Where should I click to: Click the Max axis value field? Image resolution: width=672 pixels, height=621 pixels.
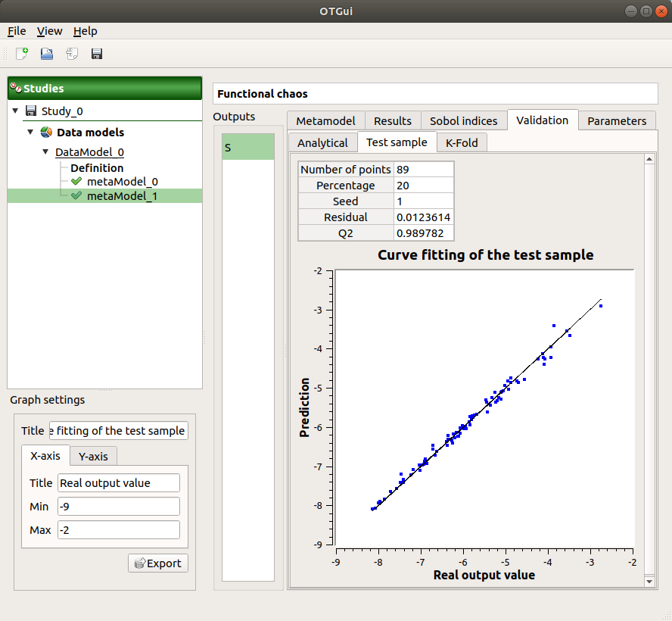click(118, 529)
